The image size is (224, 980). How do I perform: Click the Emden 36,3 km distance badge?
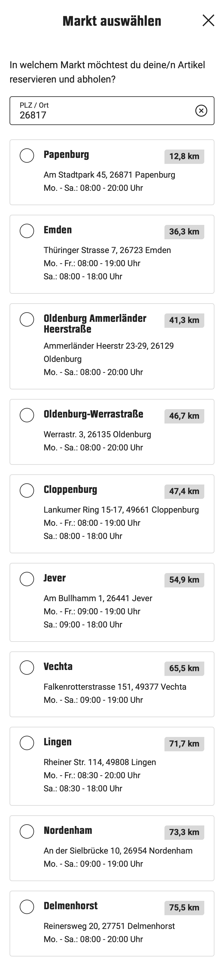184,232
